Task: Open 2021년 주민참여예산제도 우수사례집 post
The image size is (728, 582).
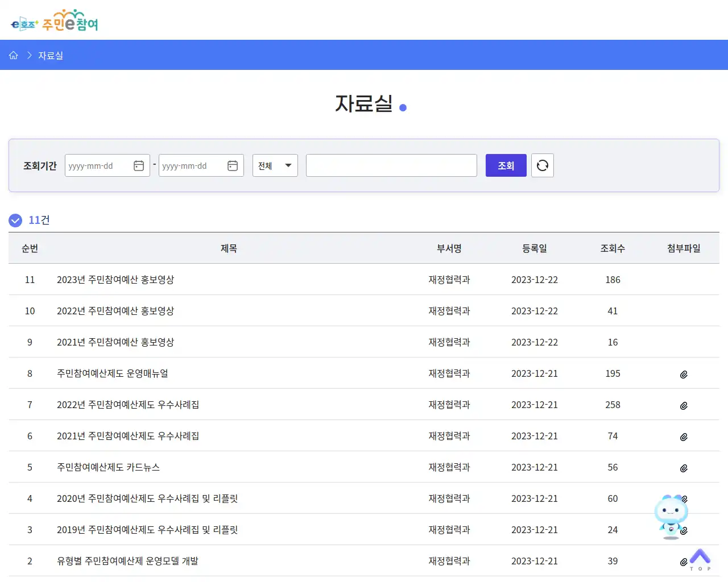Action: (x=128, y=436)
